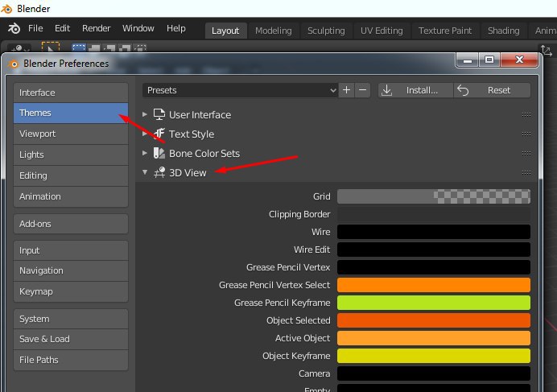Click the Blender logo menu icon
Viewport: 557px width, 392px height.
pyautogui.click(x=14, y=28)
